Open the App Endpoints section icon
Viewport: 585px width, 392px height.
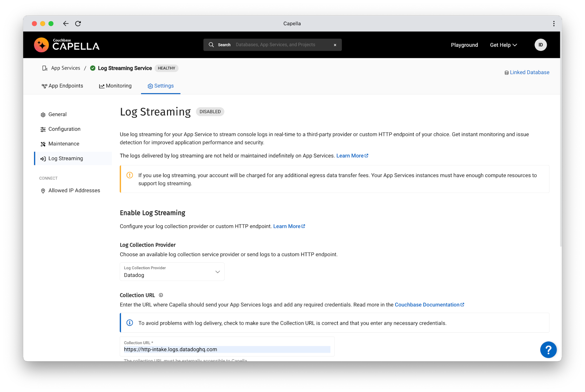point(44,86)
